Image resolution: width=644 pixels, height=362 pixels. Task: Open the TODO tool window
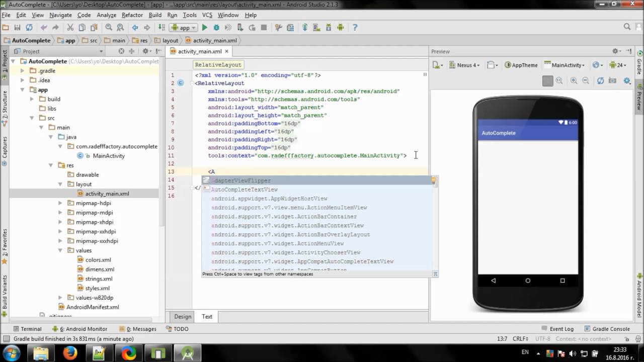(177, 329)
